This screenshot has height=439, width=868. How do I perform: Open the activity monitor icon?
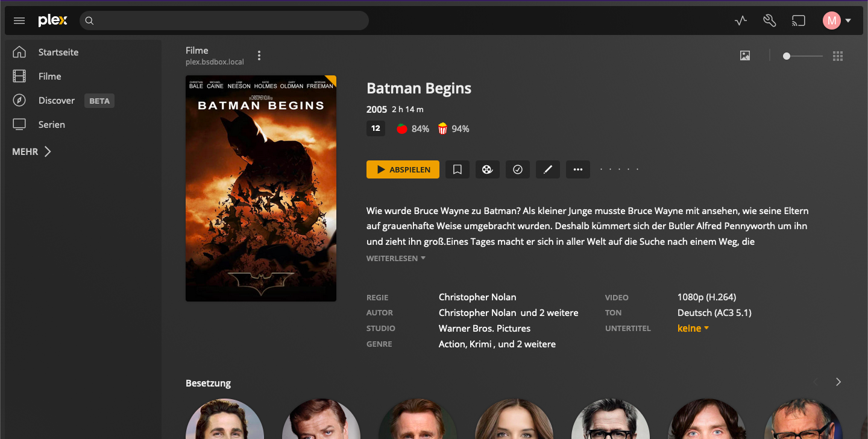click(x=741, y=21)
